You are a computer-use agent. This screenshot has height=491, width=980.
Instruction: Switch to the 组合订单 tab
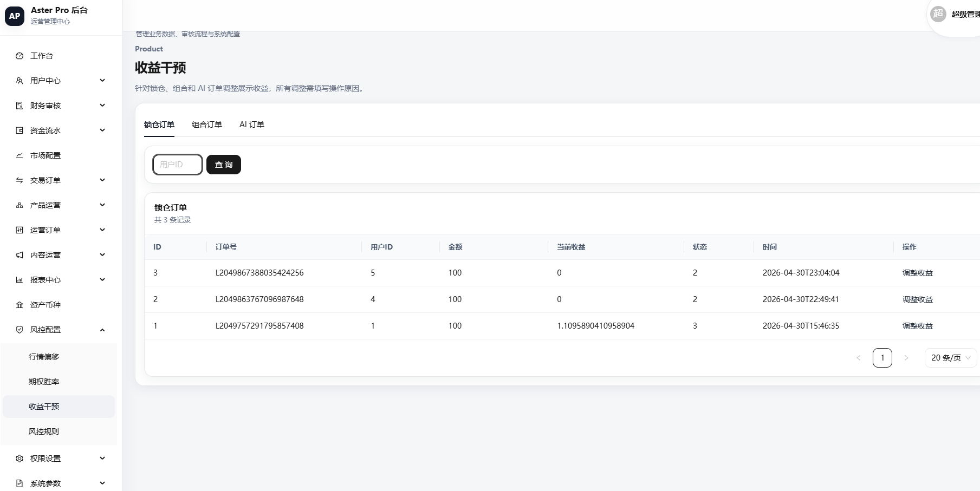[207, 125]
